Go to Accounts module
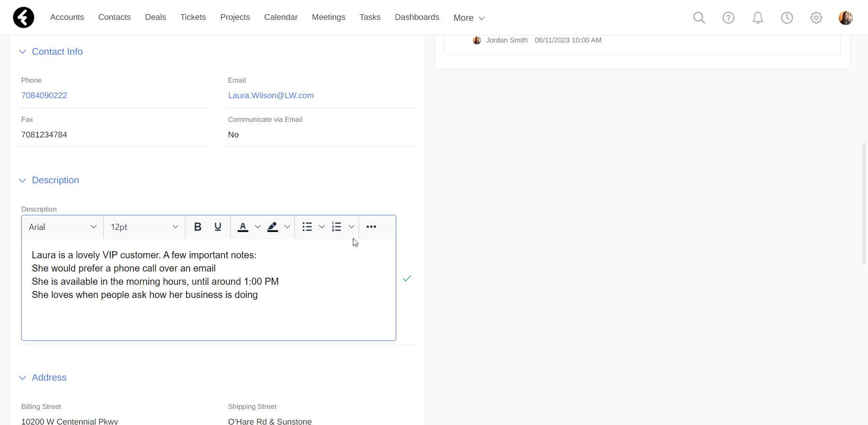Screen dimensions: 868x425 point(67,17)
